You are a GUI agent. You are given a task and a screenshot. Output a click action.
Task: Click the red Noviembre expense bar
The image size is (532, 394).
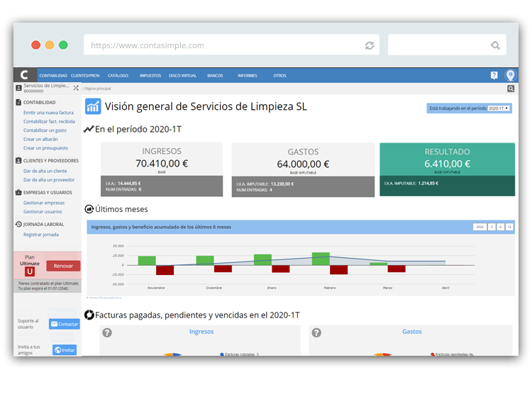165,270
